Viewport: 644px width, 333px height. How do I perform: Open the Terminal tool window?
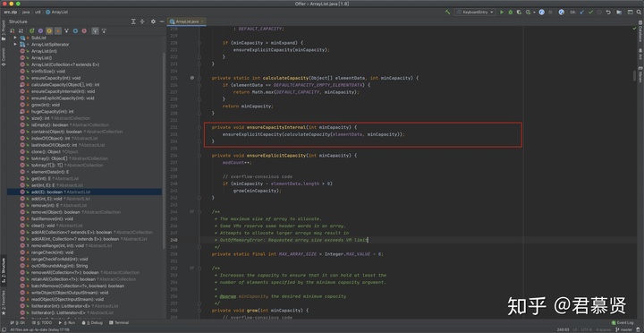point(119,323)
